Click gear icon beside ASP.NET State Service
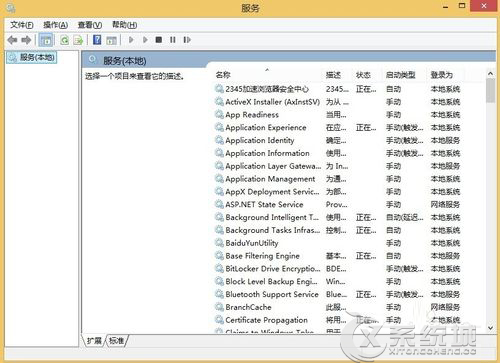Screen dimensions: 500x363 coord(219,204)
